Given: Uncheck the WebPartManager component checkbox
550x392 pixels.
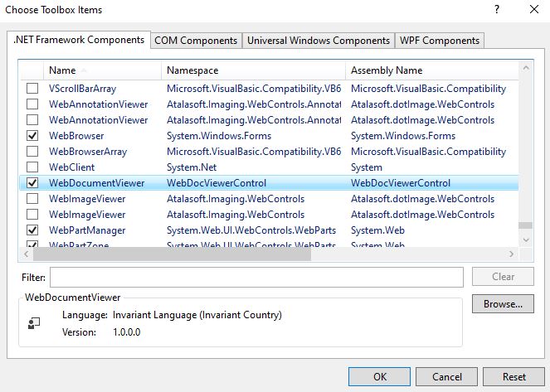Looking at the screenshot, I should [x=32, y=230].
